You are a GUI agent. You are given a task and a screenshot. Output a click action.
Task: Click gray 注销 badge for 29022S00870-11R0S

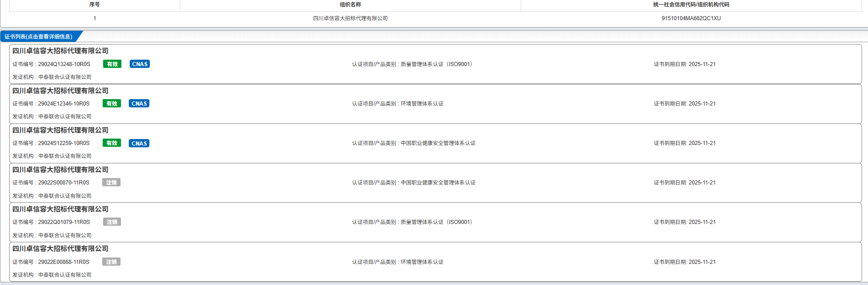click(111, 183)
